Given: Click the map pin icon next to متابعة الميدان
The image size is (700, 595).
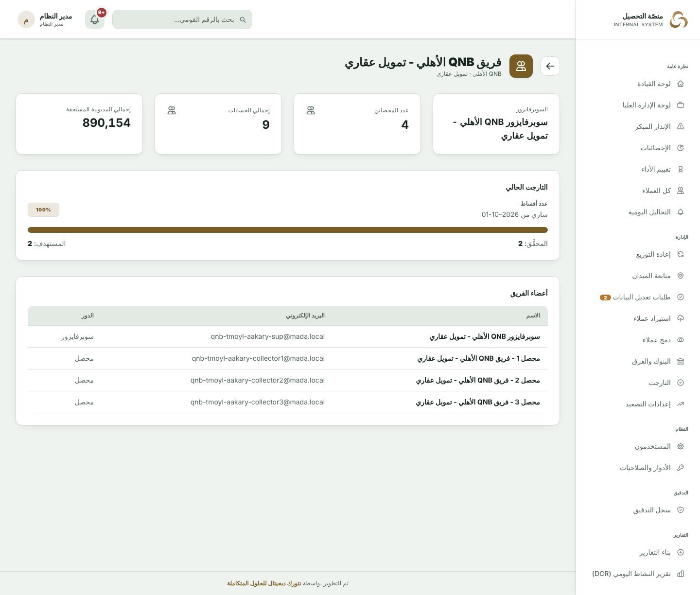Looking at the screenshot, I should (681, 276).
